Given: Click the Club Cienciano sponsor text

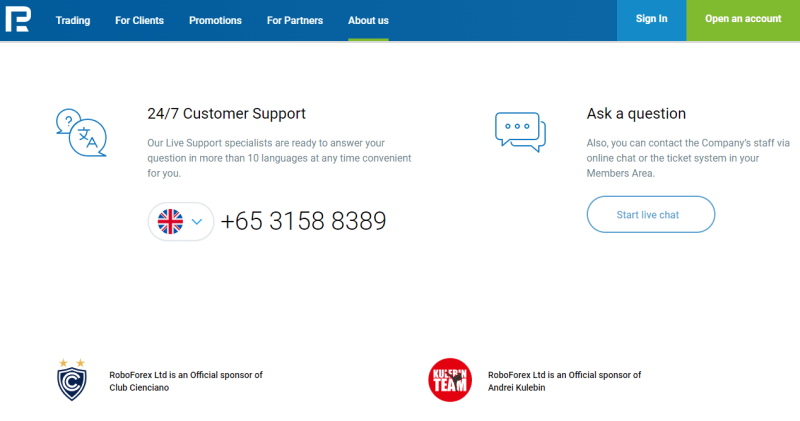Looking at the screenshot, I should [186, 381].
